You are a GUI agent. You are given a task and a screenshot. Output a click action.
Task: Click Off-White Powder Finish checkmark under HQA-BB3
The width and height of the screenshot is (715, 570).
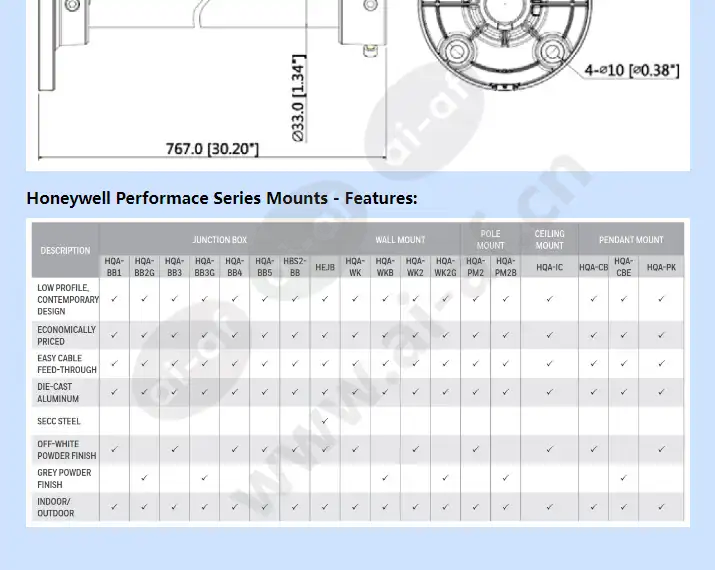pyautogui.click(x=174, y=449)
